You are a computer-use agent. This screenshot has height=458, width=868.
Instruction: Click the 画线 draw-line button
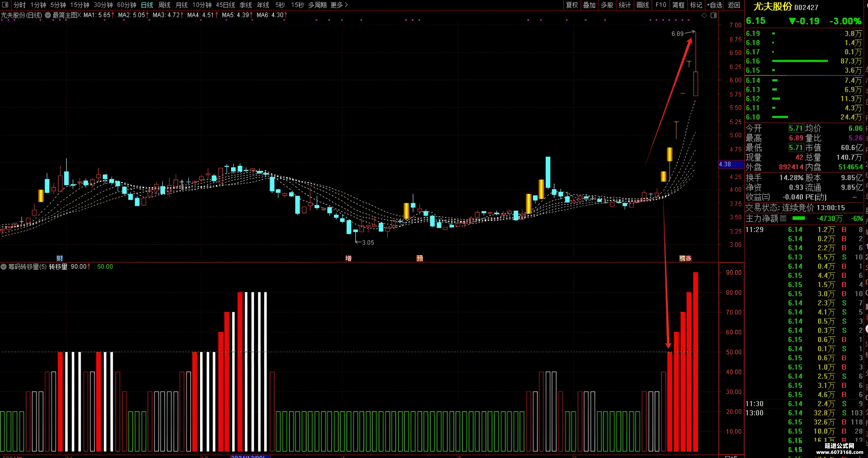(643, 5)
